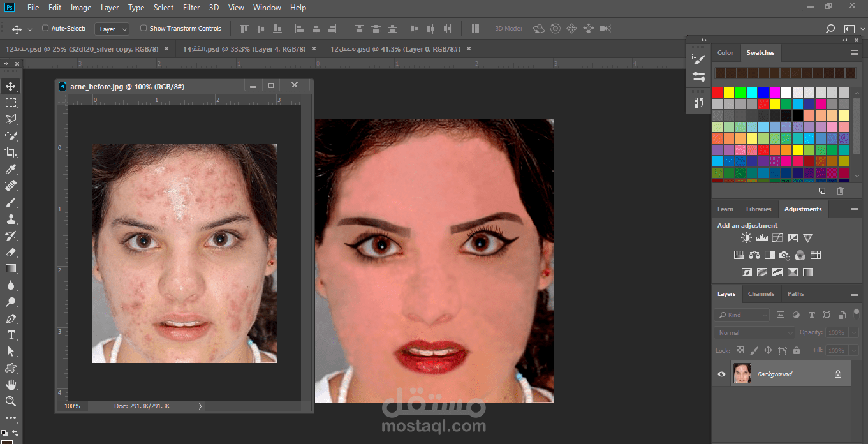Open the Filter menu
This screenshot has height=444, width=868.
pyautogui.click(x=191, y=8)
